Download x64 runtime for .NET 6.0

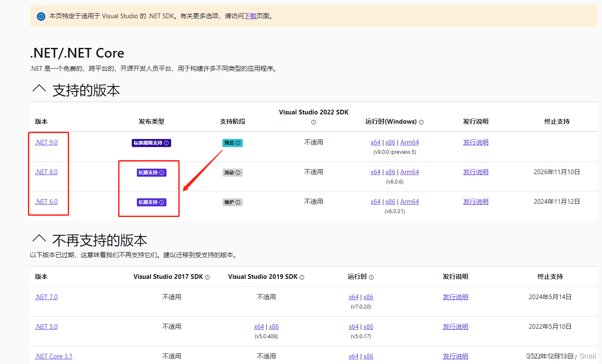pyautogui.click(x=375, y=202)
